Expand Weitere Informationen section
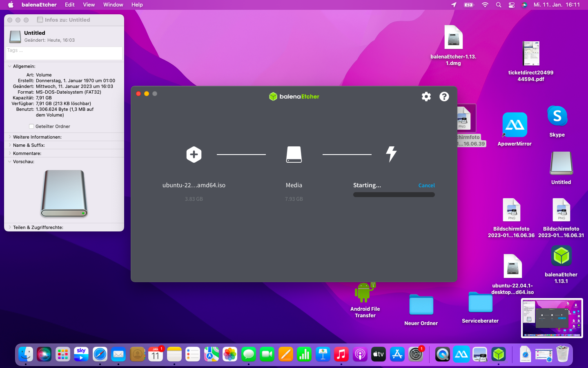588x368 pixels. pos(9,137)
